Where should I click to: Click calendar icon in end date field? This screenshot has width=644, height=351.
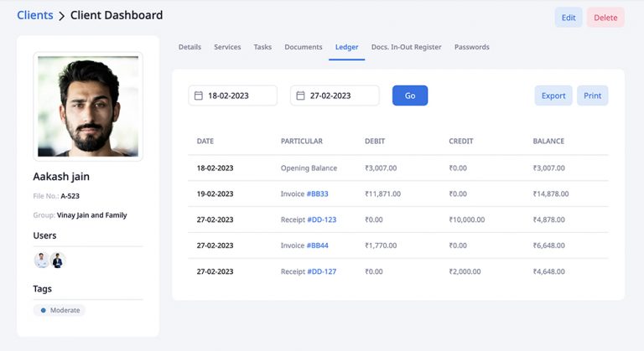pyautogui.click(x=301, y=96)
